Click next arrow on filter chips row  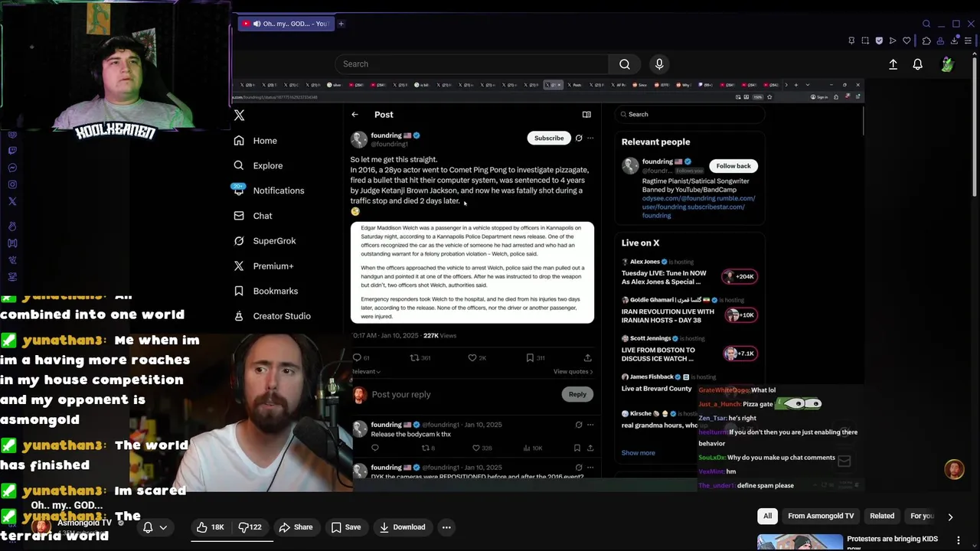pyautogui.click(x=950, y=517)
